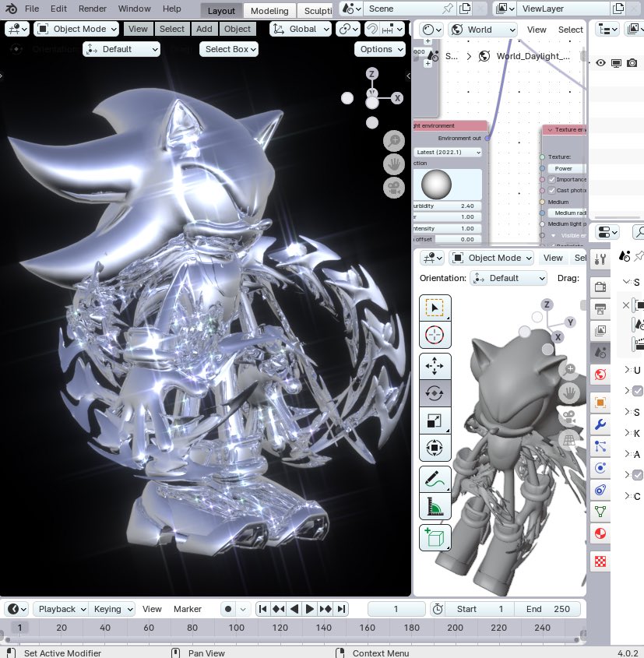Toggle outliner viewport monitor filter
644x658 pixels.
pos(616,63)
